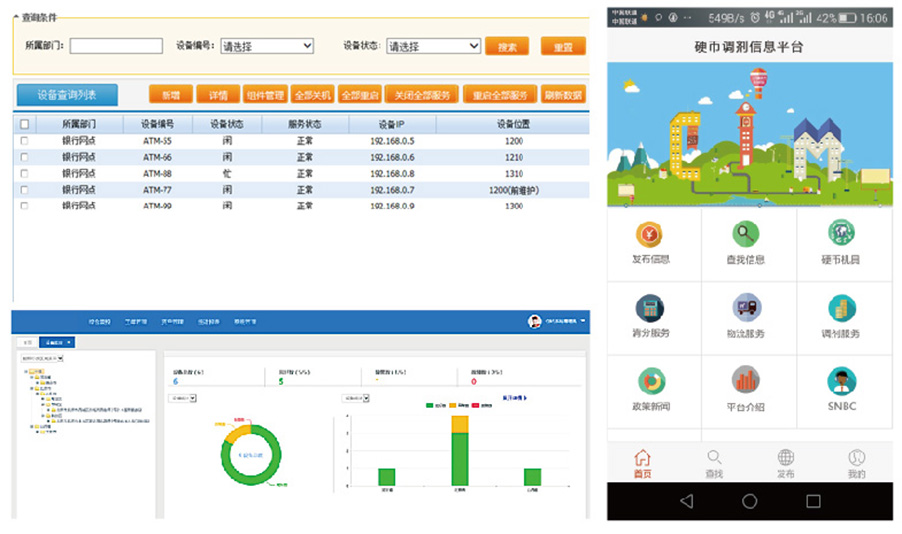Tap the 政策新闻 icon
Screen dimensions: 902x534
click(x=650, y=381)
